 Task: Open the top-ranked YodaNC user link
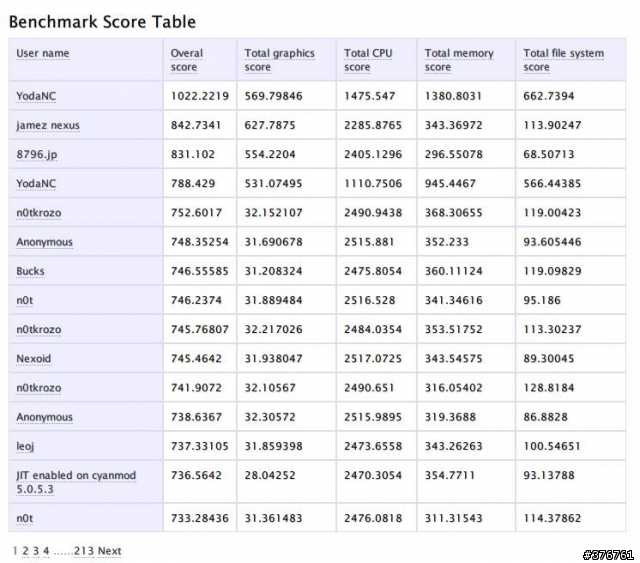(36, 96)
